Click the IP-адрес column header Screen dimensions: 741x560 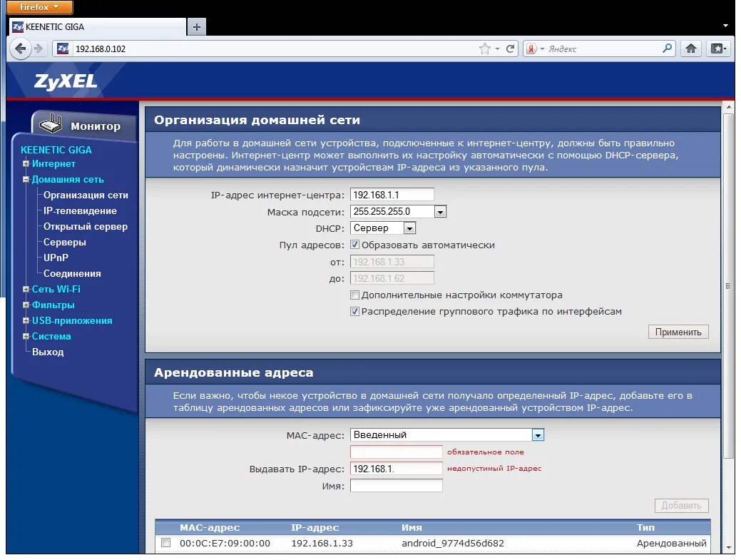tap(315, 527)
